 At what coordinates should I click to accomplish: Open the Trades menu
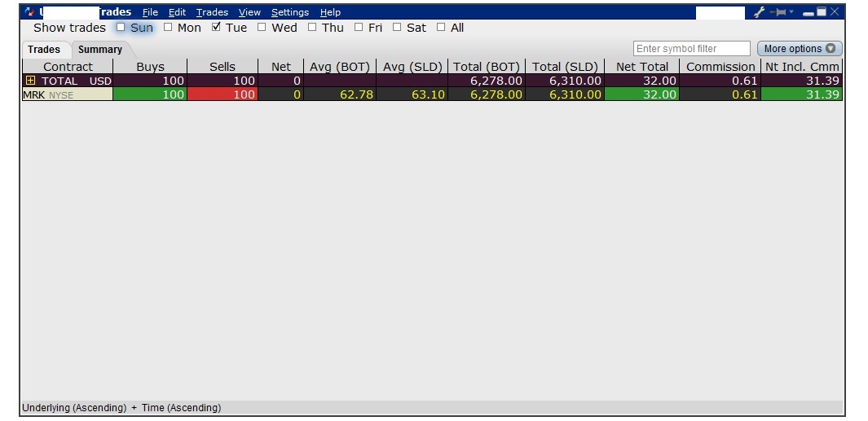[212, 12]
